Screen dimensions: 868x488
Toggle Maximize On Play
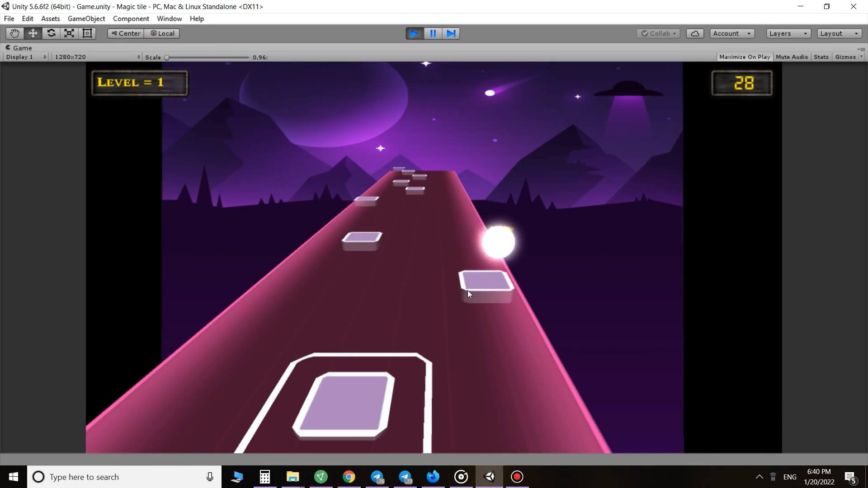(744, 57)
